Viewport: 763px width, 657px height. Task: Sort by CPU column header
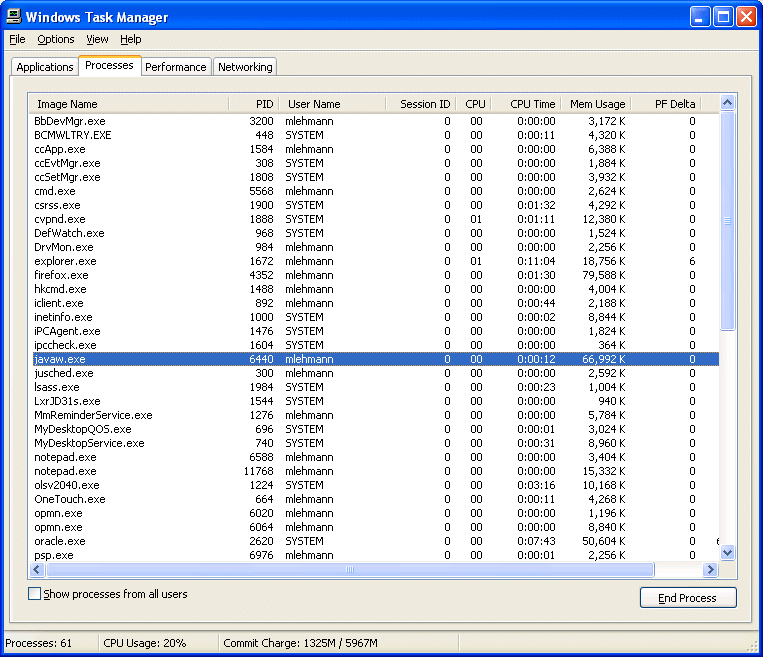[474, 104]
